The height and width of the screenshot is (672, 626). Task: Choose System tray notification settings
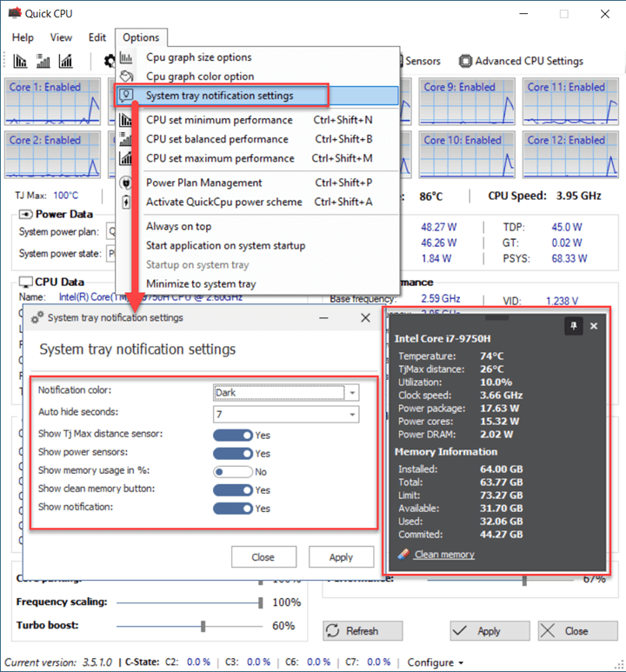click(257, 95)
